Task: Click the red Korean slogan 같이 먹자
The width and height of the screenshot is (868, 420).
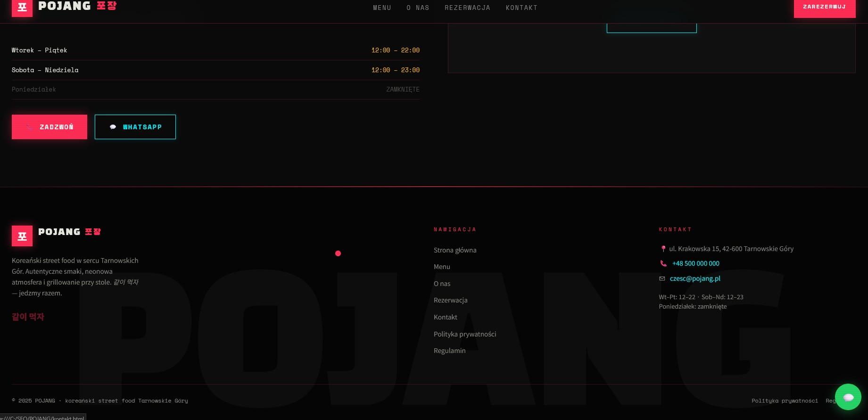Action: (x=28, y=317)
